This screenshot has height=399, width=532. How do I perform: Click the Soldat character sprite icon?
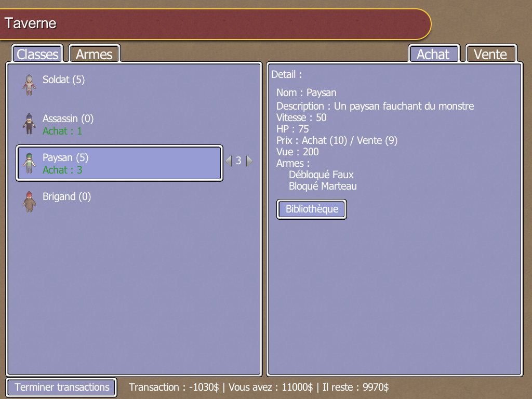tap(29, 85)
